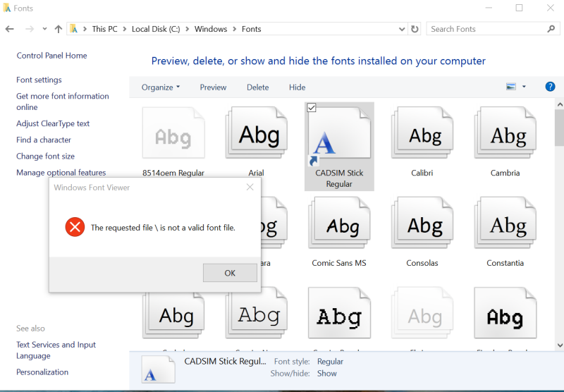Click the Comic Sans MS name label
The image size is (564, 392).
coord(339,263)
